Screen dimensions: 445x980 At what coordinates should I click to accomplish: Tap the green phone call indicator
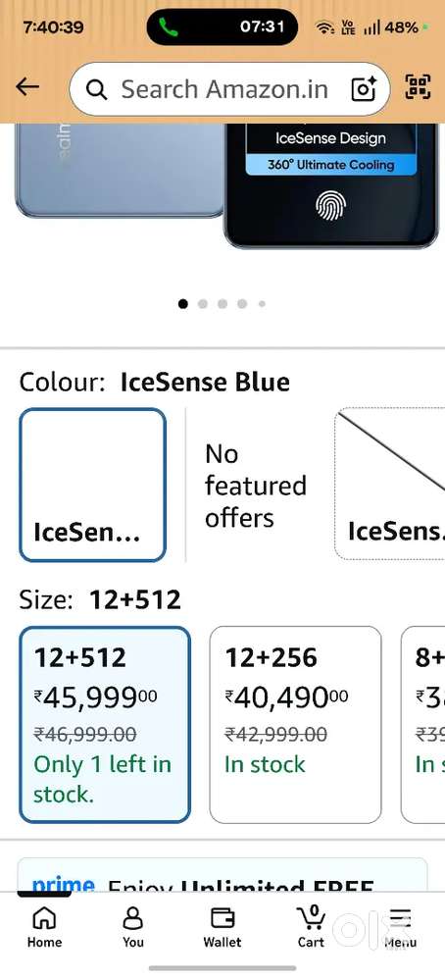[x=168, y=26]
